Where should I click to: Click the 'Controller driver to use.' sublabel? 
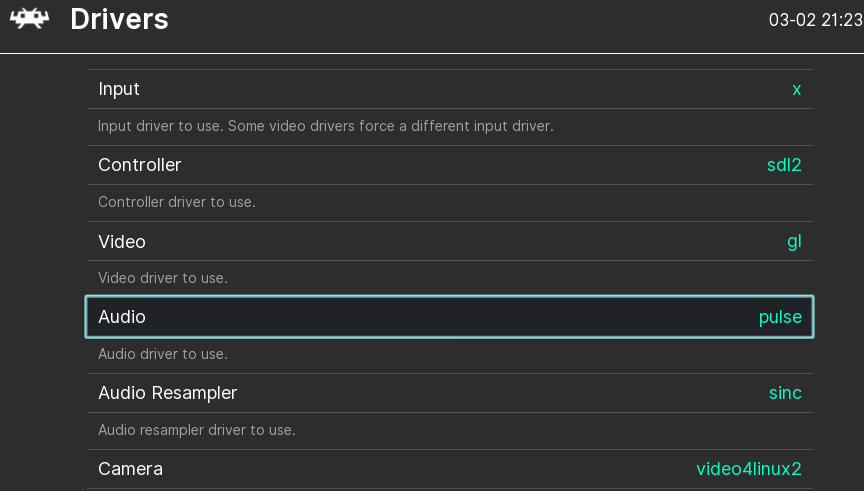click(177, 202)
